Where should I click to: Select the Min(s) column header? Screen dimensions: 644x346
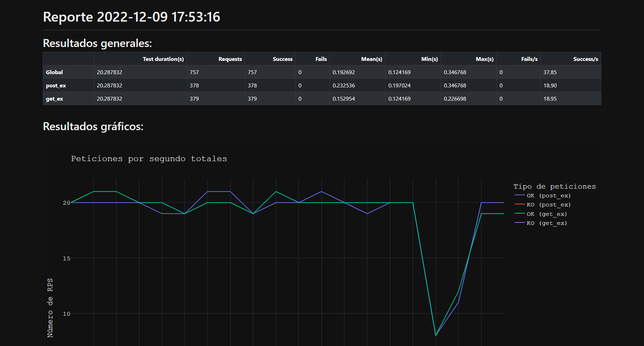pos(429,59)
